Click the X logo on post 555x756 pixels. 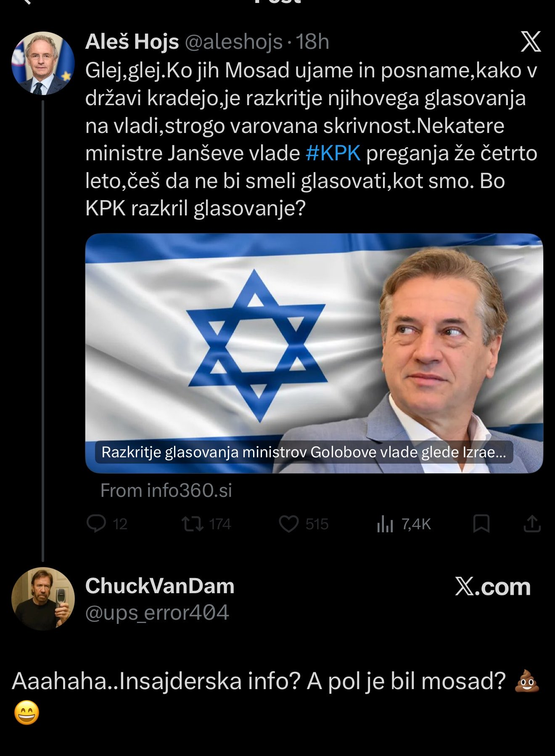[x=531, y=42]
